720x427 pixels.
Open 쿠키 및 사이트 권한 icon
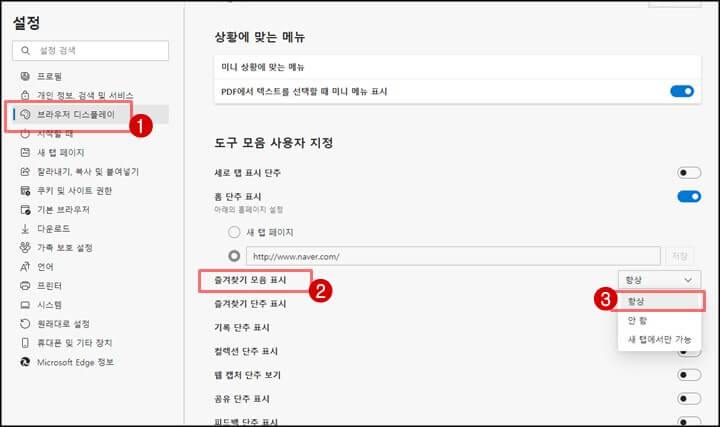[x=25, y=191]
